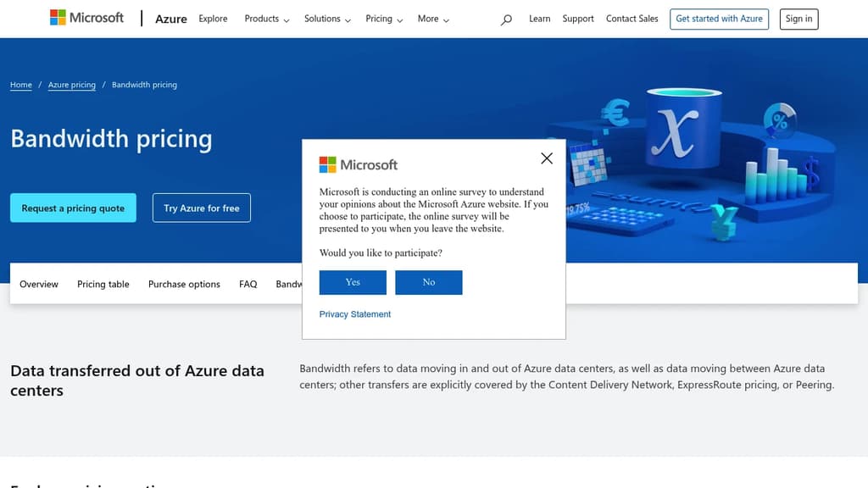Close the survey dialog with the X
Viewport: 868px width, 488px height.
tap(547, 158)
